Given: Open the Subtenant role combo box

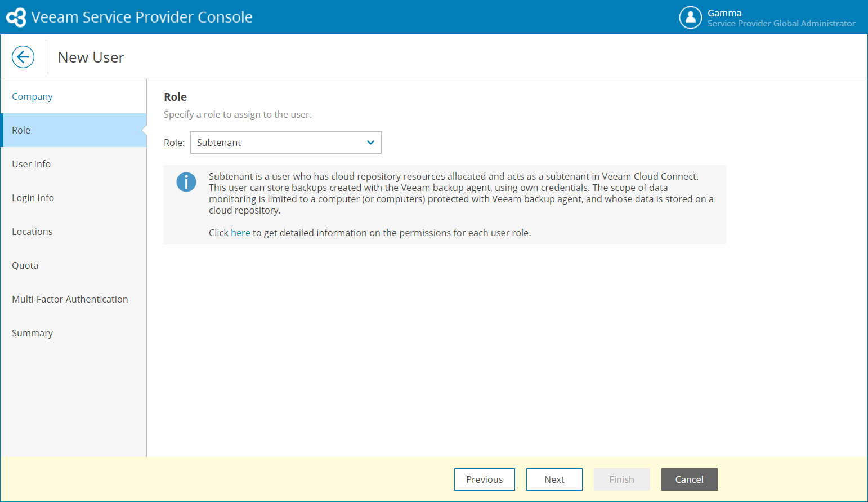Looking at the screenshot, I should (x=279, y=143).
